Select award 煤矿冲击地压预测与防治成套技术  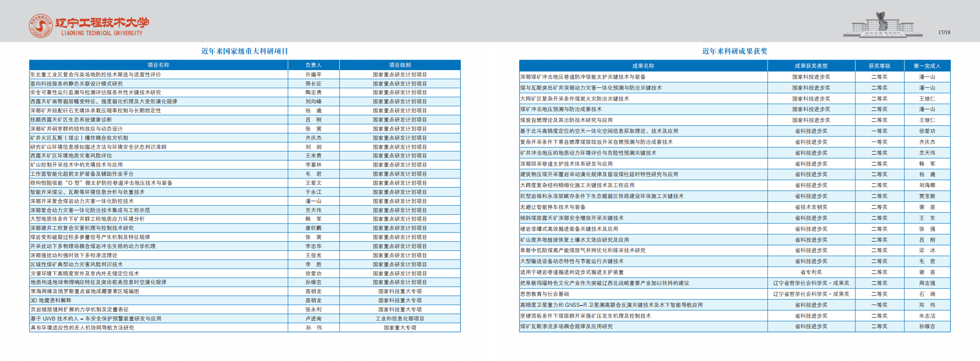click(561, 109)
